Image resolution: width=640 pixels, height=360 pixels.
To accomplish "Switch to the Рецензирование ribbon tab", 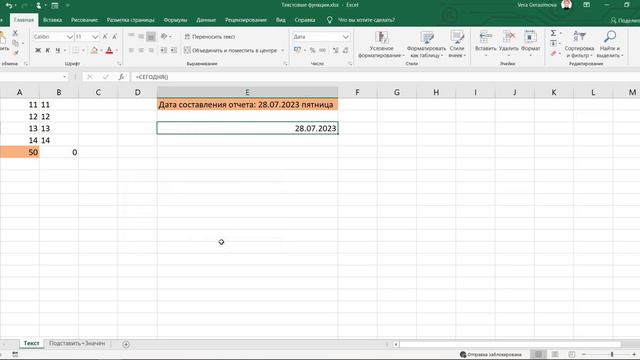I will tap(246, 20).
